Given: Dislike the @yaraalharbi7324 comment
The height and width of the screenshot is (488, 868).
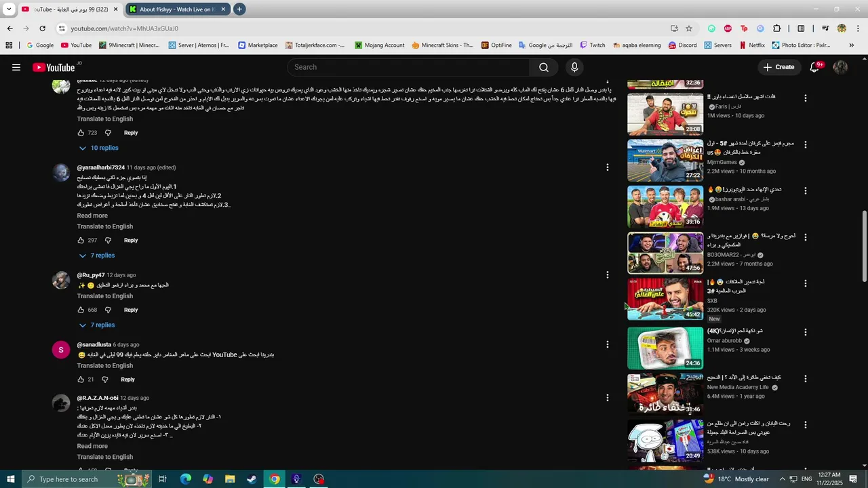Looking at the screenshot, I should click(x=108, y=241).
